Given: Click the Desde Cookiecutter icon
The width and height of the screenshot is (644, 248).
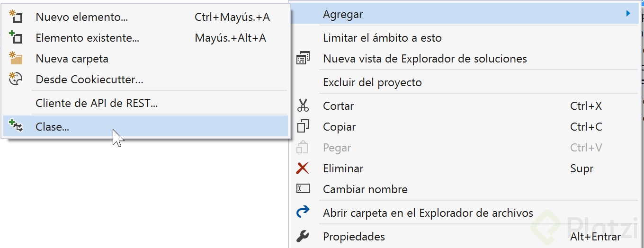Looking at the screenshot, I should (16, 79).
